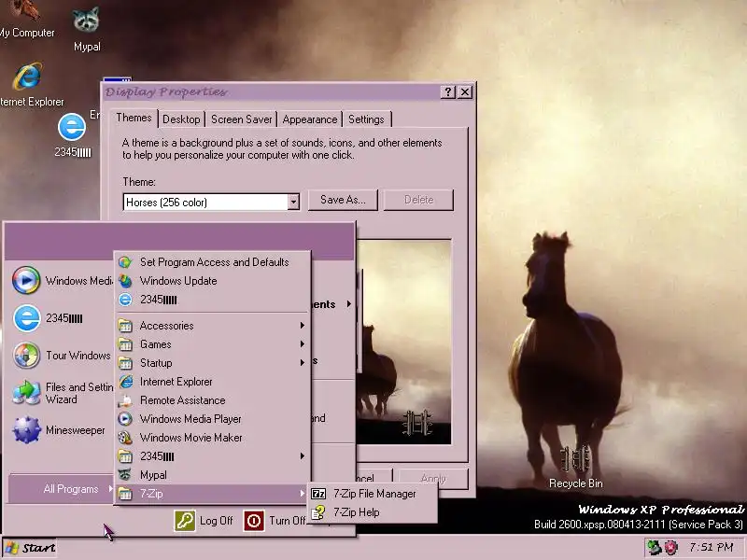The image size is (747, 560).
Task: Launch Minesweeper from the Start menu
Action: (x=26, y=430)
